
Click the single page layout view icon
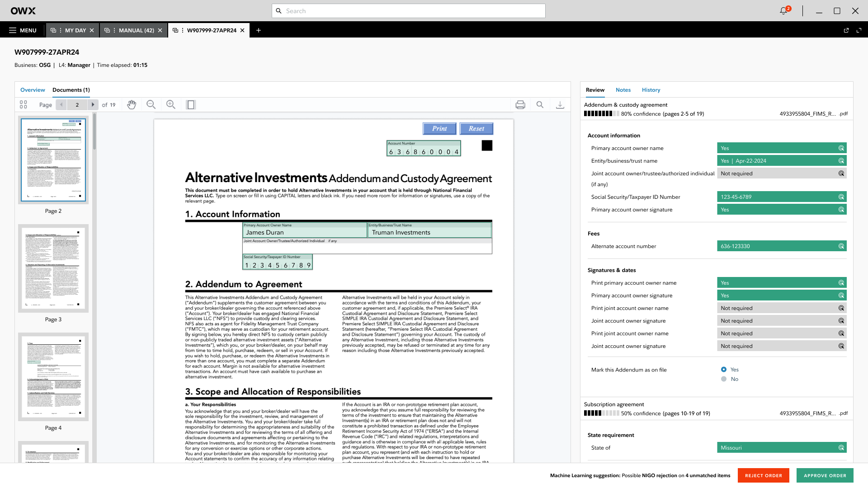coord(191,105)
